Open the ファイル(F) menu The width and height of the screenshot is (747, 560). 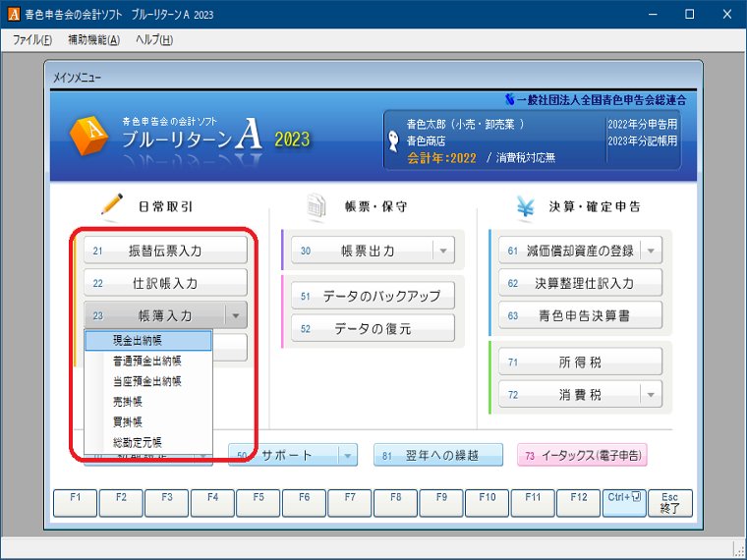click(32, 40)
